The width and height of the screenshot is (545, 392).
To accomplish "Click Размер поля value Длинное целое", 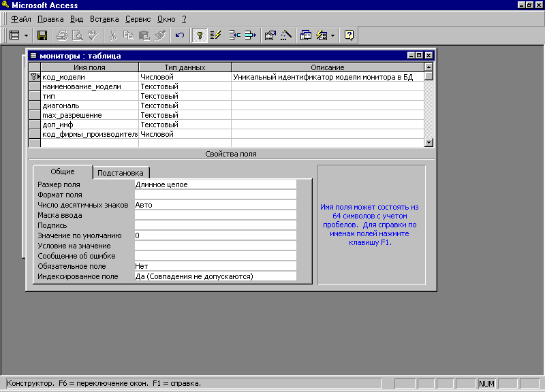I will click(x=215, y=184).
